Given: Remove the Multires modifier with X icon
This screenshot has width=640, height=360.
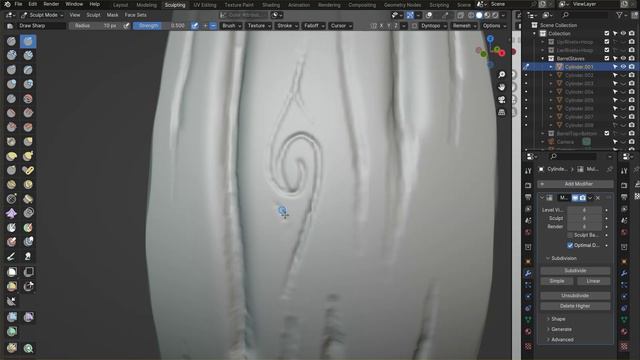Looking at the screenshot, I should click(x=598, y=198).
